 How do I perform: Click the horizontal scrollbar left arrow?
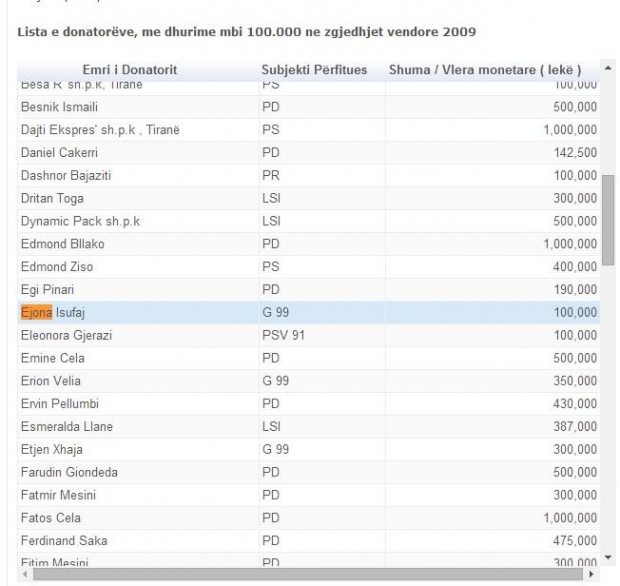click(x=25, y=575)
